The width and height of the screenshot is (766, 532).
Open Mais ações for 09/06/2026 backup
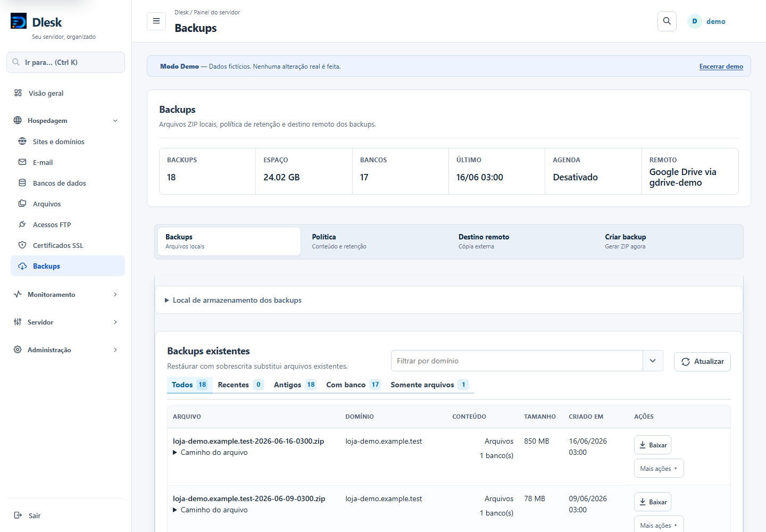pyautogui.click(x=659, y=525)
